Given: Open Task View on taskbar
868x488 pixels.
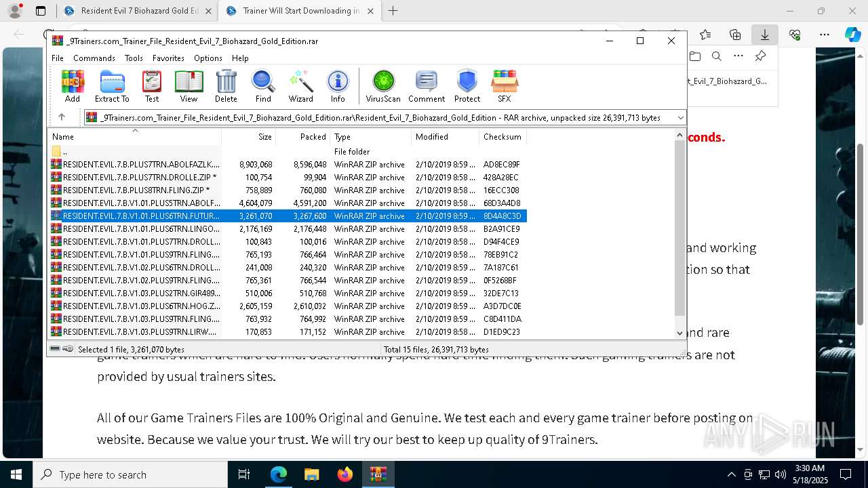Looking at the screenshot, I should [244, 474].
